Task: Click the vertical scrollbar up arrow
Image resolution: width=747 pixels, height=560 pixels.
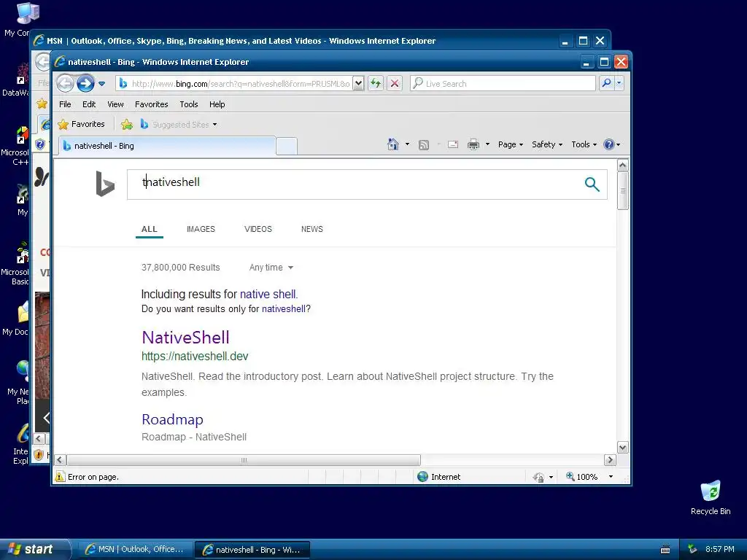Action: pos(623,166)
